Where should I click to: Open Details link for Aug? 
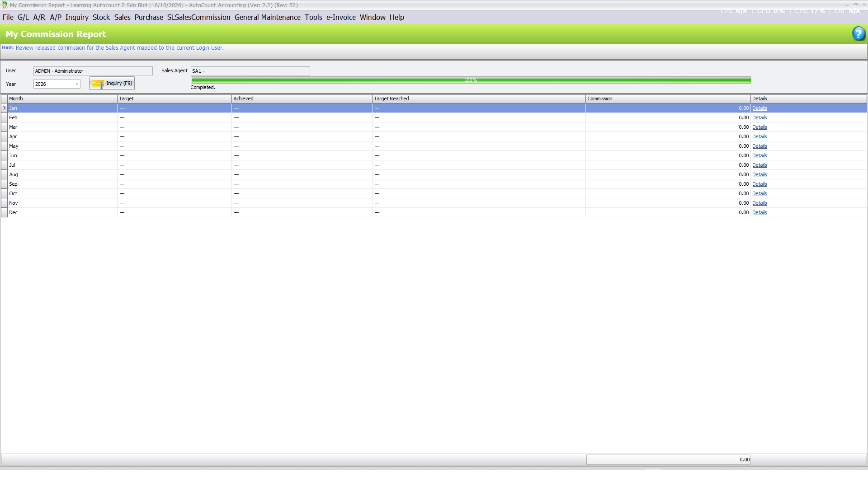759,174
